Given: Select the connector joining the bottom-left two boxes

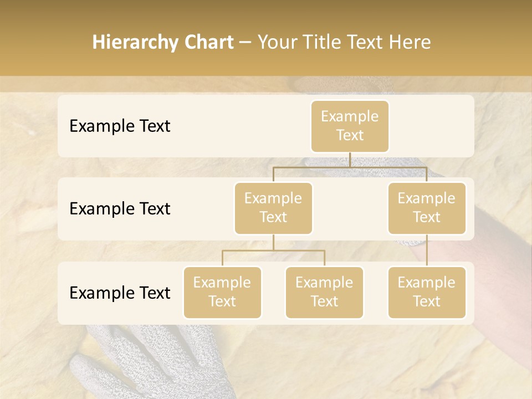Looking at the screenshot, I should (273, 250).
